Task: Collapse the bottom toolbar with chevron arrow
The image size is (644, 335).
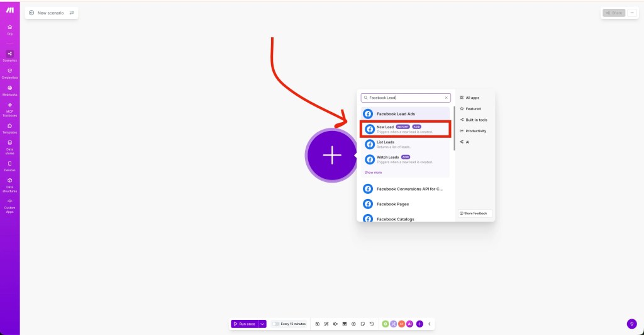Action: point(430,324)
